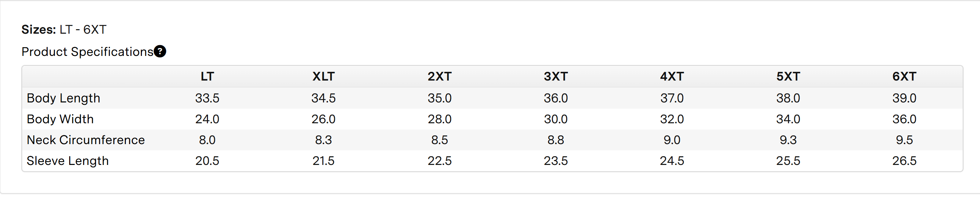Select the 4XT Neck Circumference value 9.0
Viewport: 980px width, 200px height.
pos(672,140)
